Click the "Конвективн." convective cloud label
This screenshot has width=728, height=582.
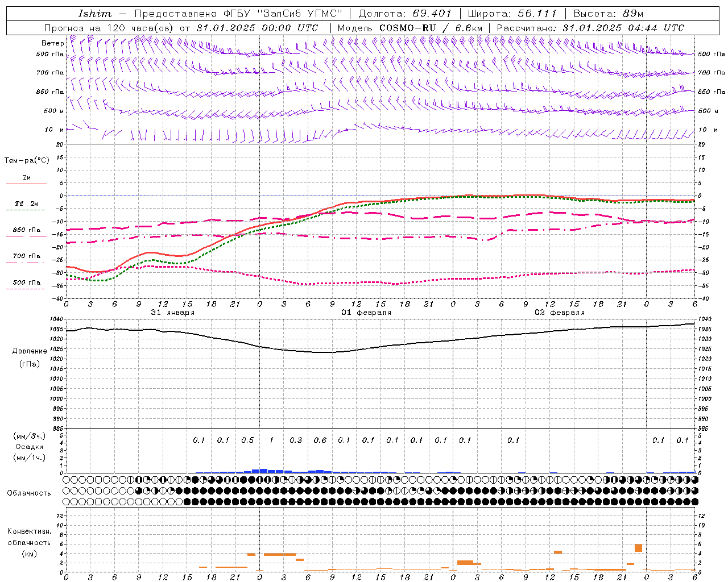pyautogui.click(x=29, y=531)
